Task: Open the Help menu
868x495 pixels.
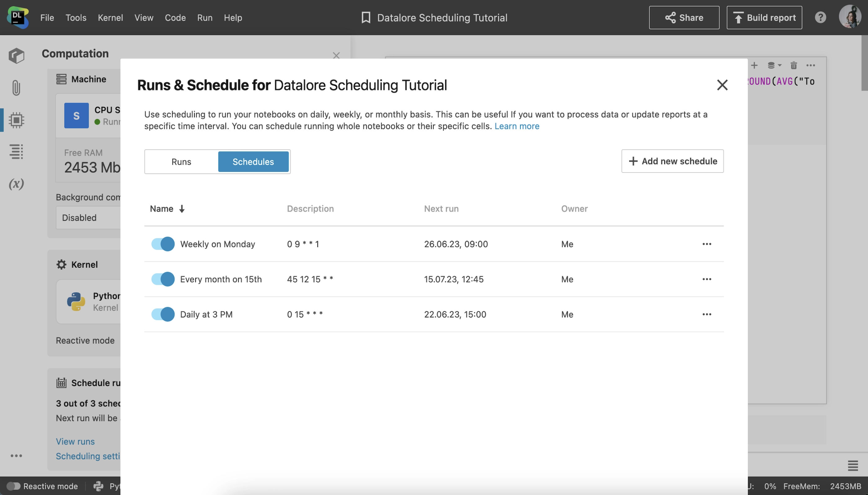Action: tap(232, 18)
